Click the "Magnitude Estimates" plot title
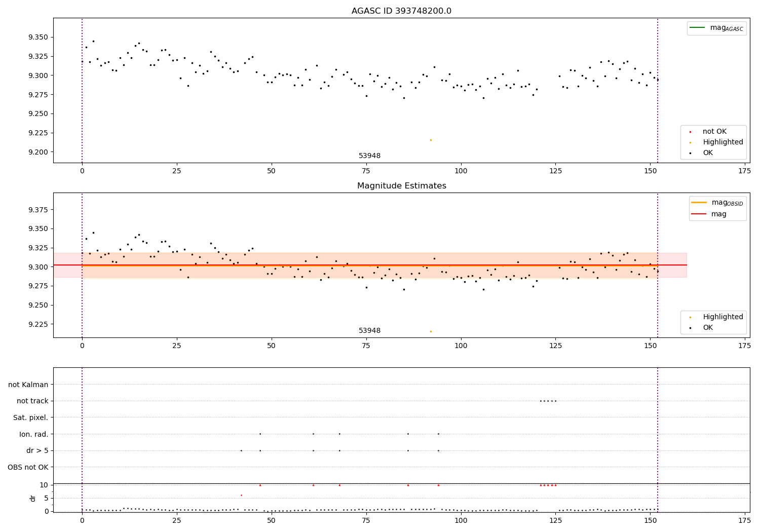 [x=401, y=186]
